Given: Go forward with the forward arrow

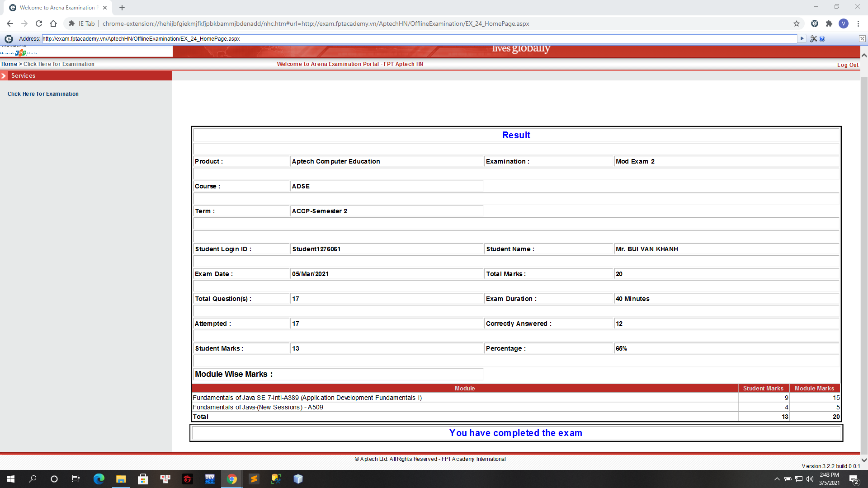Looking at the screenshot, I should coord(24,23).
